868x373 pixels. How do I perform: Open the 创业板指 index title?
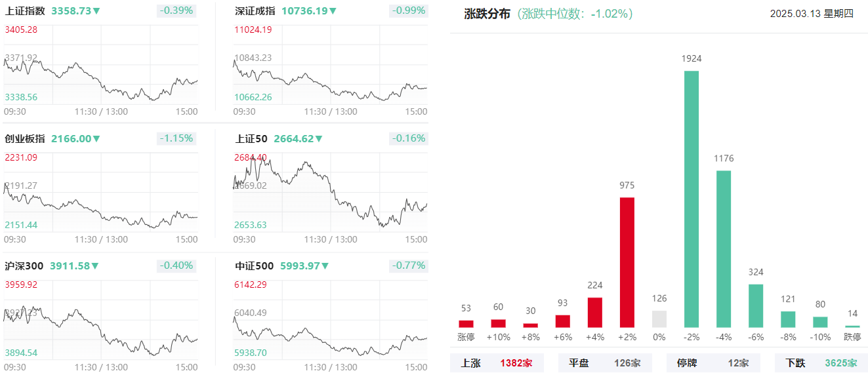point(25,139)
